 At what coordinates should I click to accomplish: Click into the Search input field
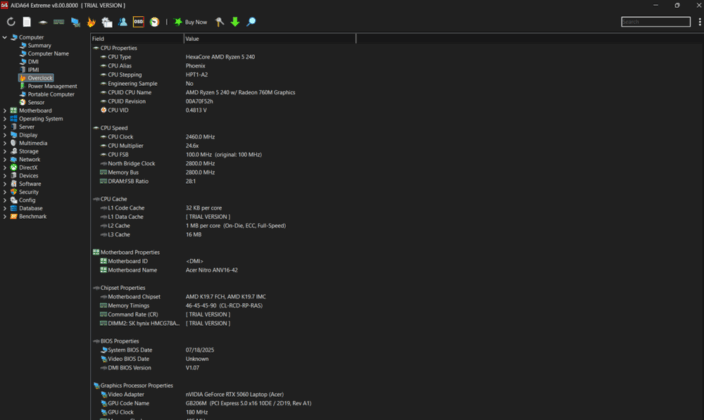tap(656, 22)
